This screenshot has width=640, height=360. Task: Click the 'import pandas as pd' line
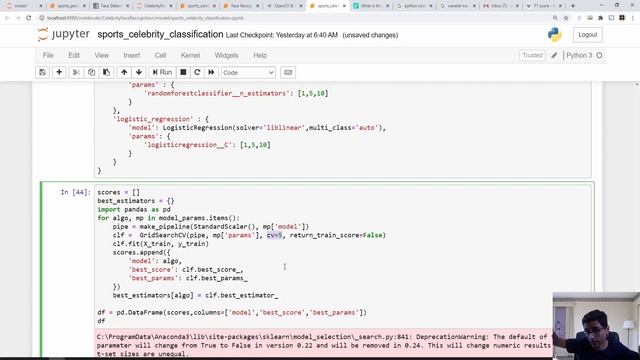pos(134,209)
